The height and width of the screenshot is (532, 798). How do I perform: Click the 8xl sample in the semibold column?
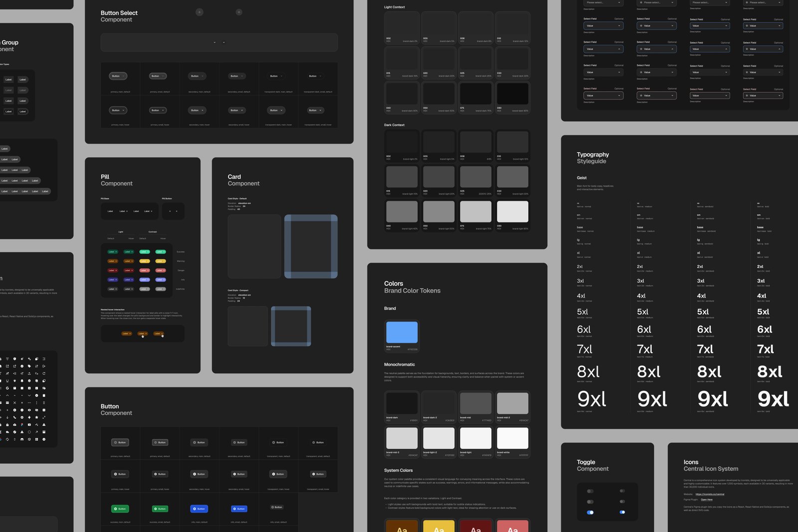pyautogui.click(x=709, y=372)
